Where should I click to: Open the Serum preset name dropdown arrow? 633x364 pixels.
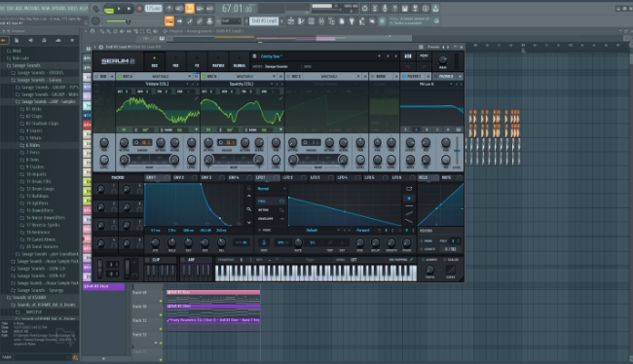(x=379, y=56)
